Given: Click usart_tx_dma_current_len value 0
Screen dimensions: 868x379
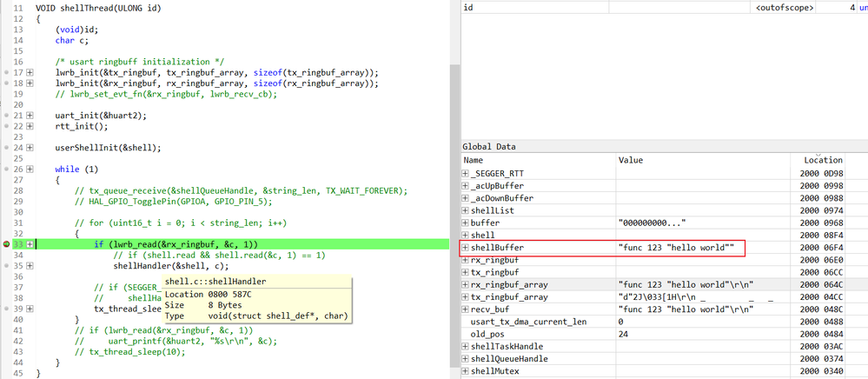Looking at the screenshot, I should click(x=621, y=322).
